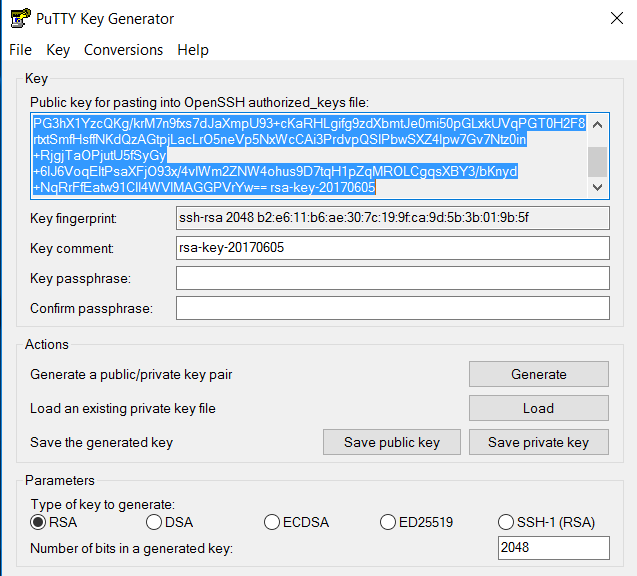Click the 'Public key for pasting' label

click(199, 102)
